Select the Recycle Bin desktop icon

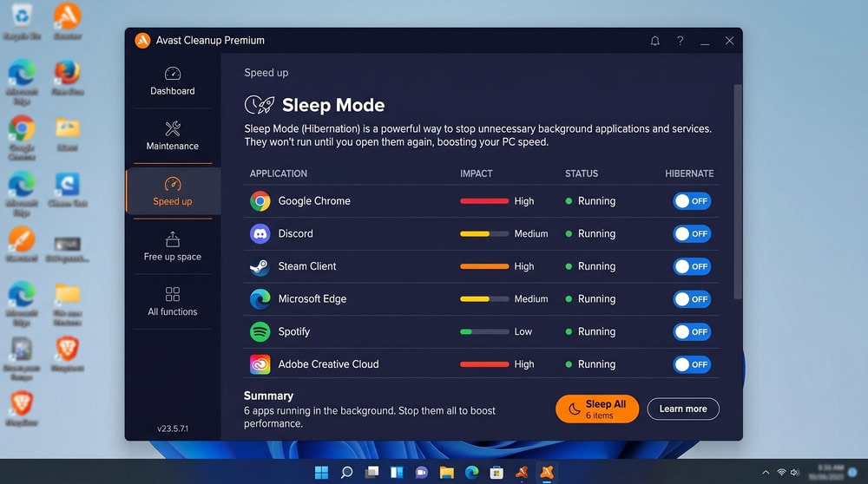23,23
